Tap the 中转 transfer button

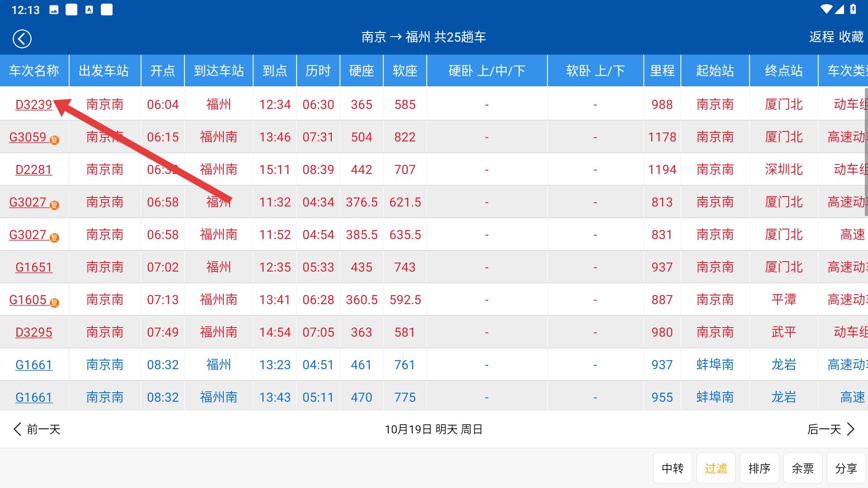click(673, 468)
